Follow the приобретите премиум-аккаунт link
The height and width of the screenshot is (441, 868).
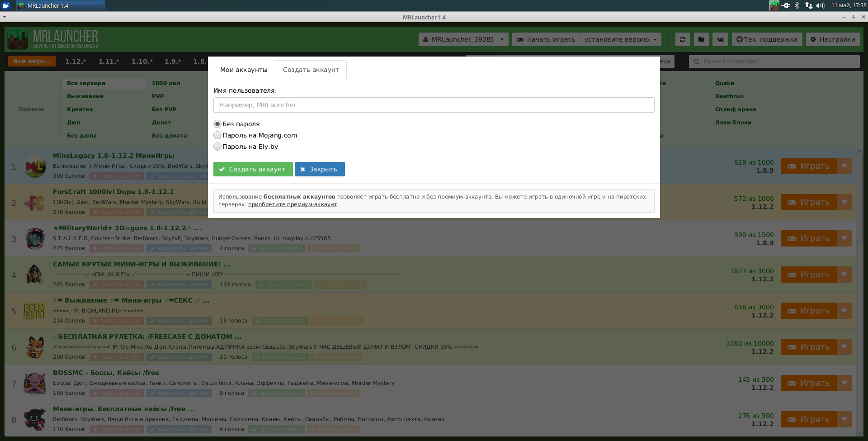click(292, 204)
